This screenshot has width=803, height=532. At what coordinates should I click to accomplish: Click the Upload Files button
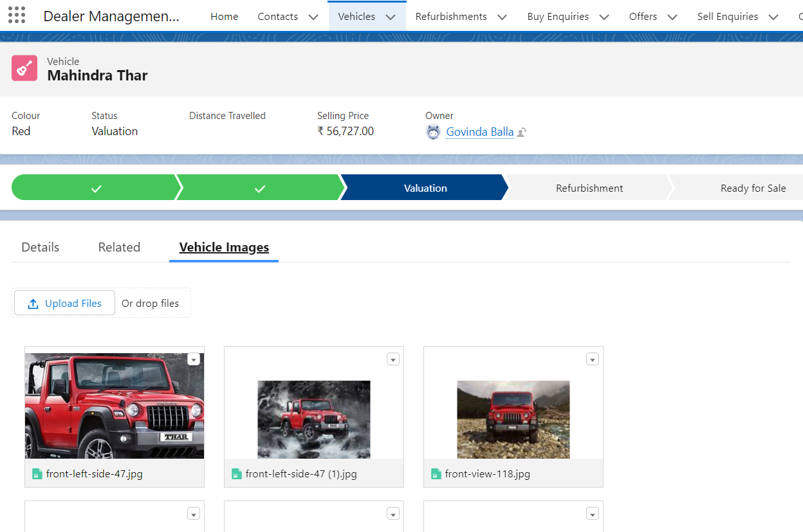pyautogui.click(x=64, y=304)
